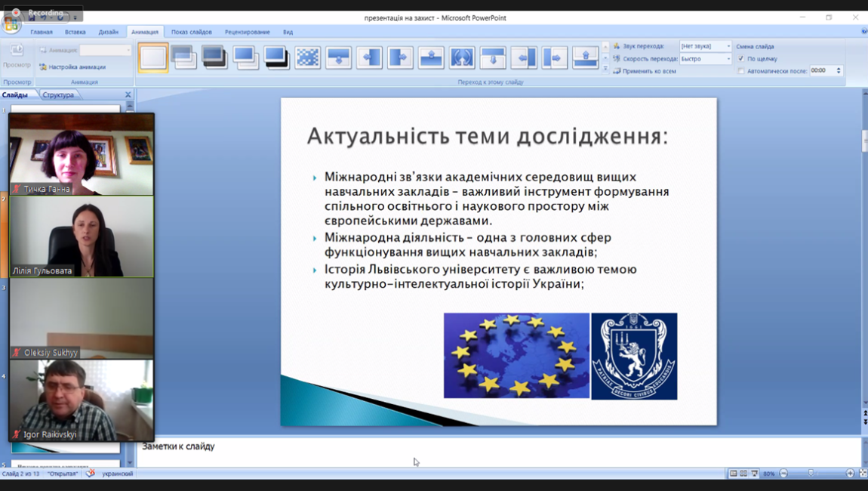Screen dimensions: 868x491
Task: Enable 'Автоматически после' checkbox
Action: click(x=741, y=71)
